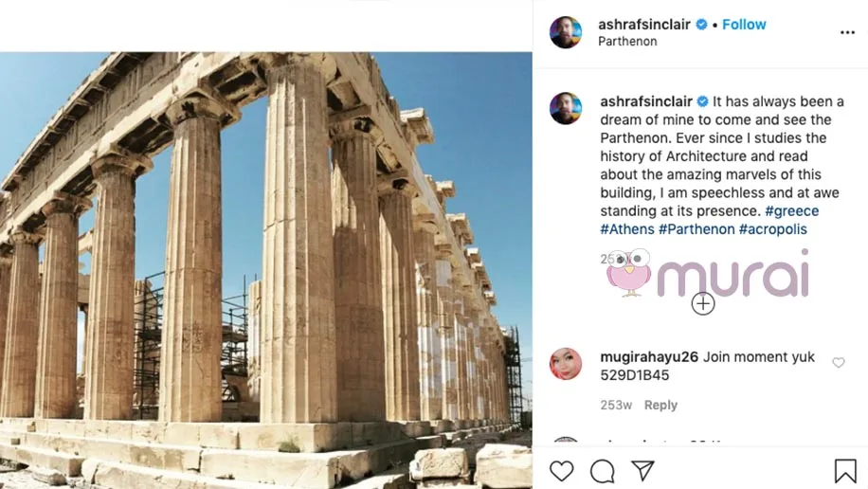Open the Parthenon location link
The height and width of the screenshot is (489, 868).
[x=627, y=42]
